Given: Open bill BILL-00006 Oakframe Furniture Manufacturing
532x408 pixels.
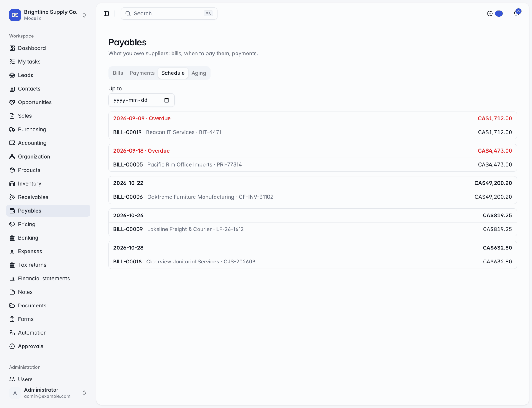Looking at the screenshot, I should pyautogui.click(x=312, y=197).
